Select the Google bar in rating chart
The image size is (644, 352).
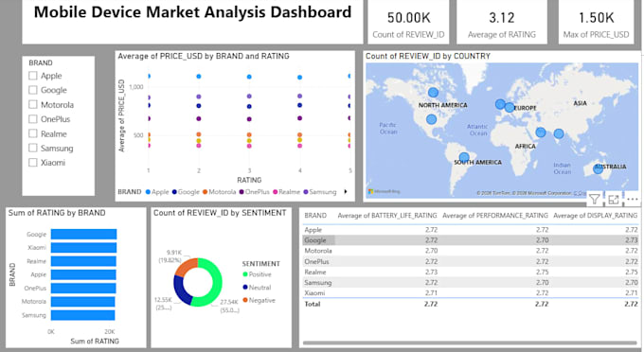(x=83, y=235)
